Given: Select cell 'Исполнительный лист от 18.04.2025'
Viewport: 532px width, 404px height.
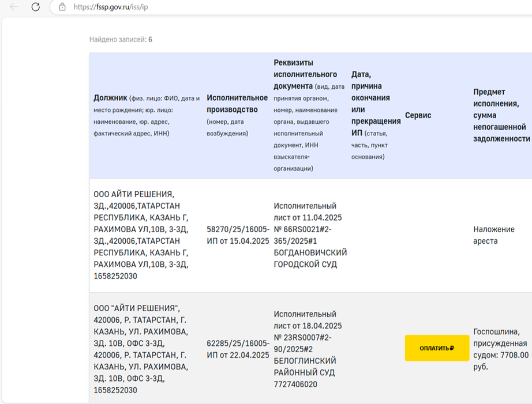Looking at the screenshot, I should pyautogui.click(x=308, y=349).
